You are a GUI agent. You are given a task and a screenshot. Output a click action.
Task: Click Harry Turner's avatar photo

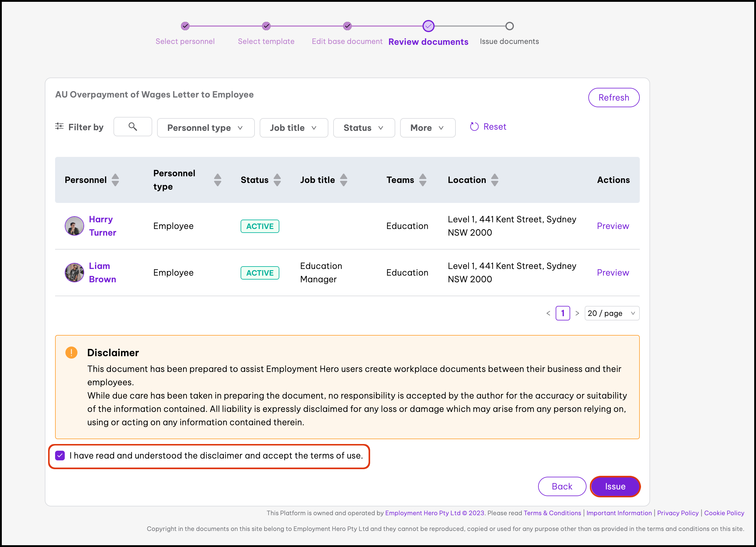pos(74,226)
